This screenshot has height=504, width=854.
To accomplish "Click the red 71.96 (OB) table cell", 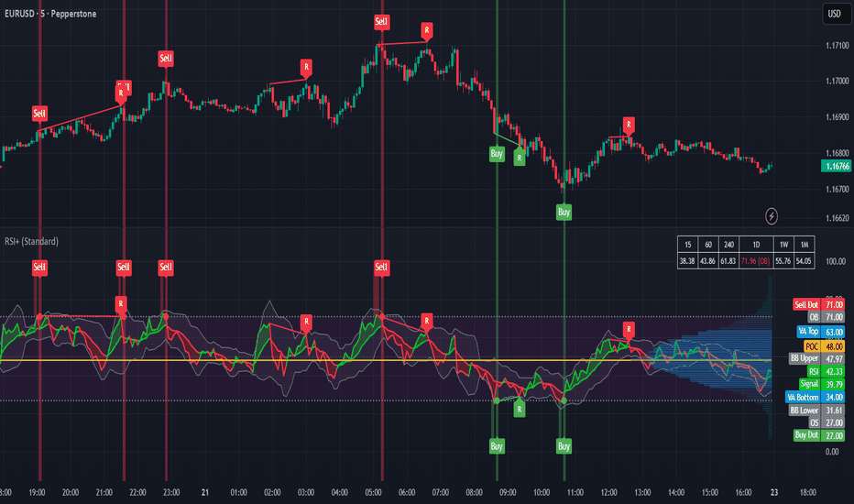I will coord(755,261).
